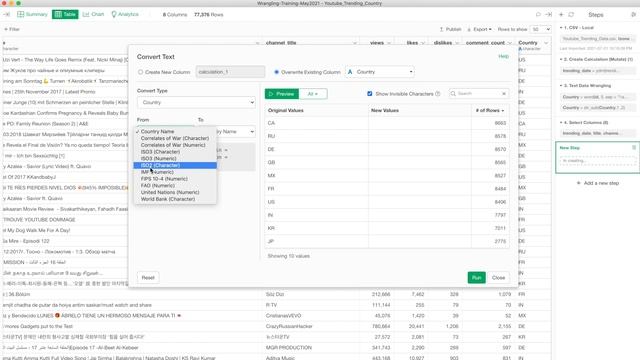The image size is (640, 360).
Task: Click the channel_title column header
Action: (x=281, y=43)
